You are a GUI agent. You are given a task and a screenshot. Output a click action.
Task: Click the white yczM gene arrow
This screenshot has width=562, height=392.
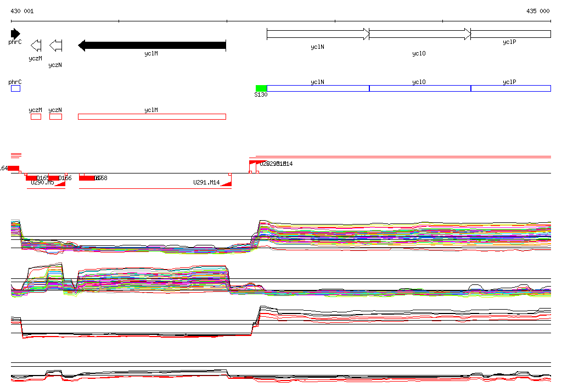36,46
